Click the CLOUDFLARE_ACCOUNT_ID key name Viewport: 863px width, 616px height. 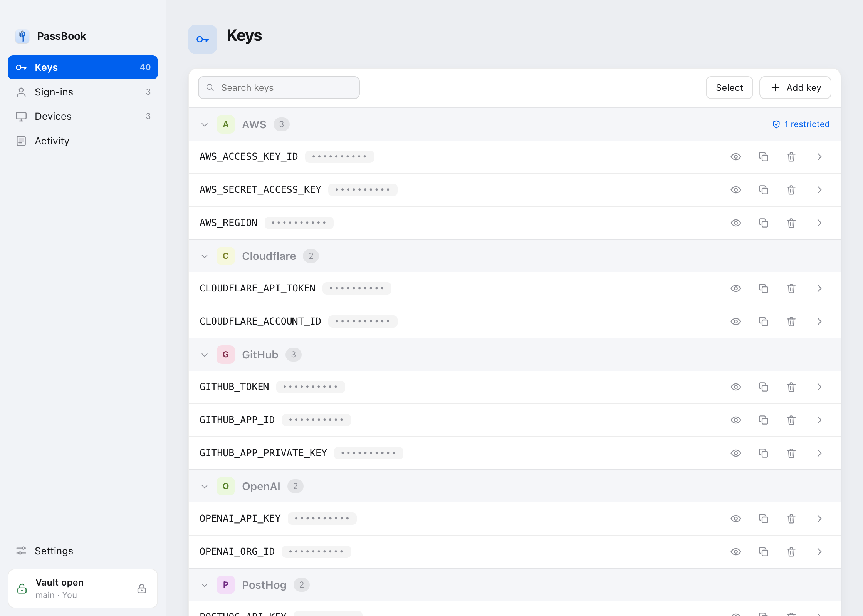point(260,321)
